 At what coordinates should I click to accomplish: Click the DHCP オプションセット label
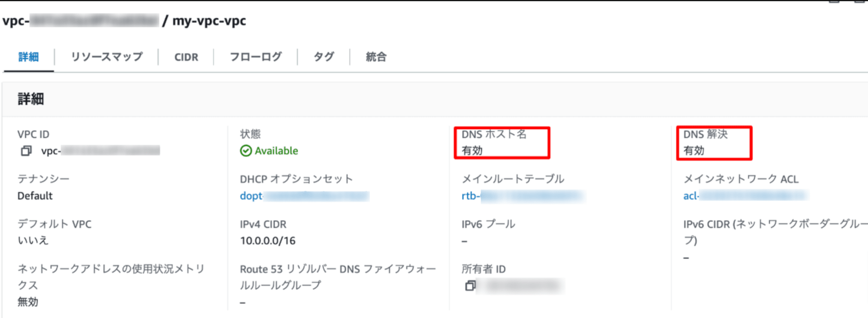pyautogui.click(x=296, y=179)
